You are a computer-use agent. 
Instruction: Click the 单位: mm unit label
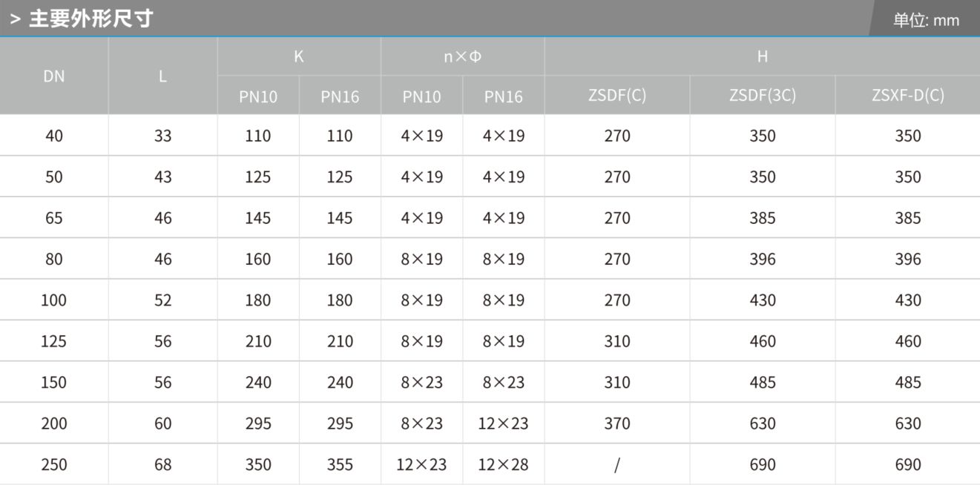[926, 20]
